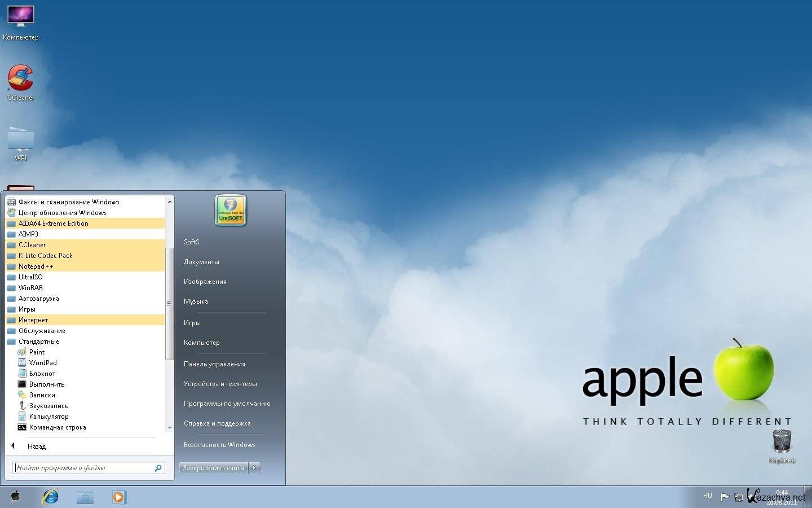Click the action center flag tray icon

(x=725, y=497)
